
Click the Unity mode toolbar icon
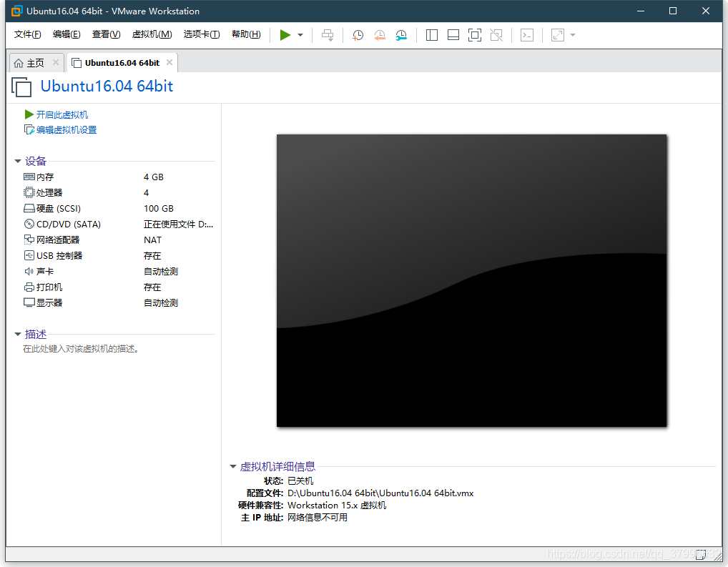pyautogui.click(x=496, y=35)
